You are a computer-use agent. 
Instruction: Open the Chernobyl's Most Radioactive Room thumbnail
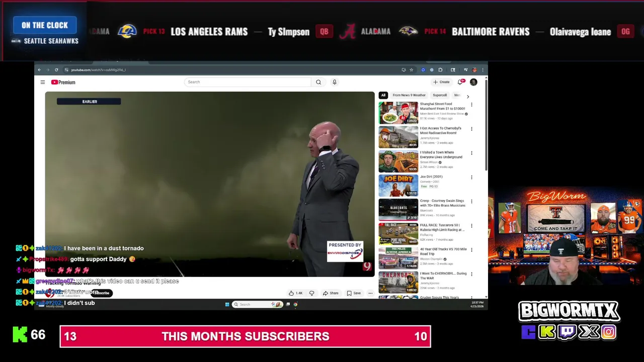pos(398,137)
